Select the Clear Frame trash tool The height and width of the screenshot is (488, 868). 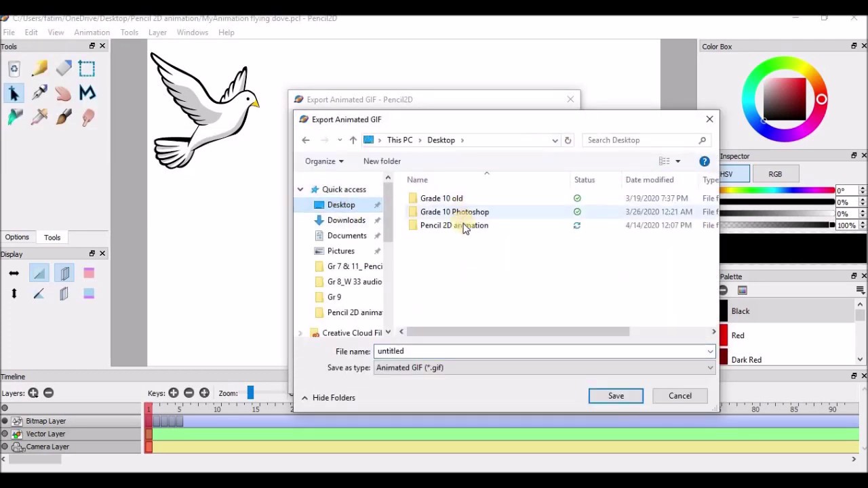(x=14, y=68)
